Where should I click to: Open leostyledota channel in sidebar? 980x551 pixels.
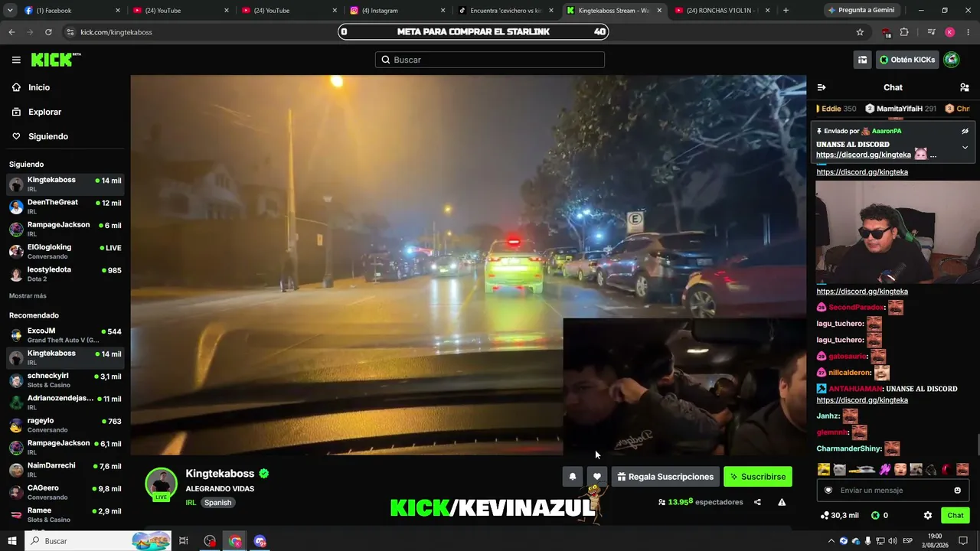pyautogui.click(x=65, y=274)
